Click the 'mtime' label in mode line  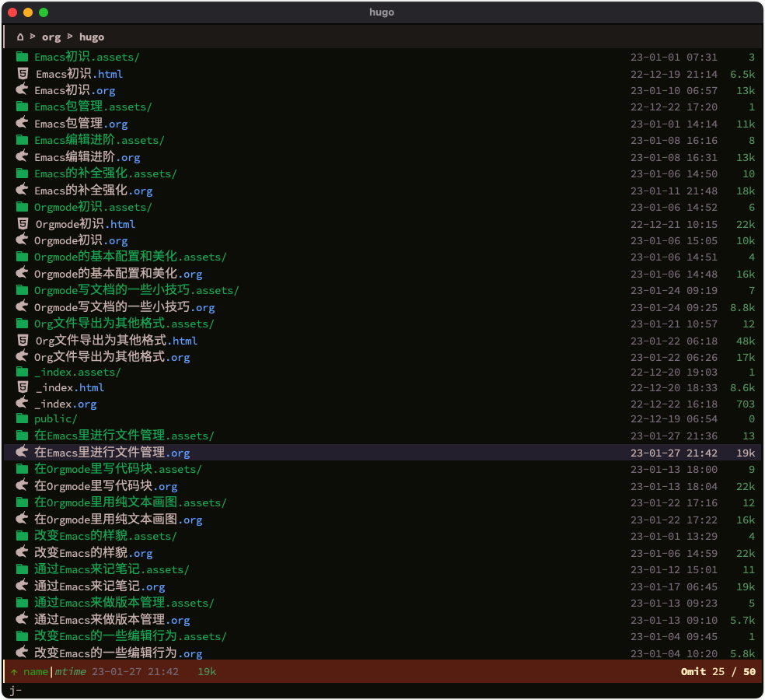coord(70,672)
